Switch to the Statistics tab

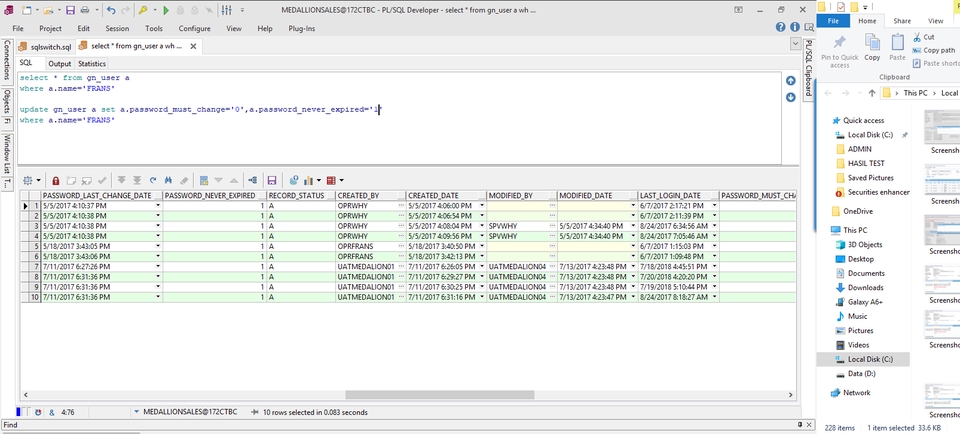pyautogui.click(x=92, y=64)
